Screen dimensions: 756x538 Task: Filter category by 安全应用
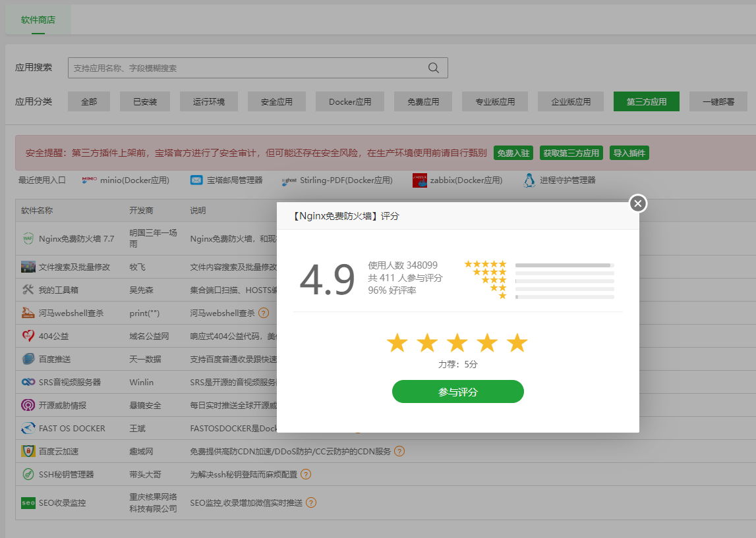click(x=277, y=101)
